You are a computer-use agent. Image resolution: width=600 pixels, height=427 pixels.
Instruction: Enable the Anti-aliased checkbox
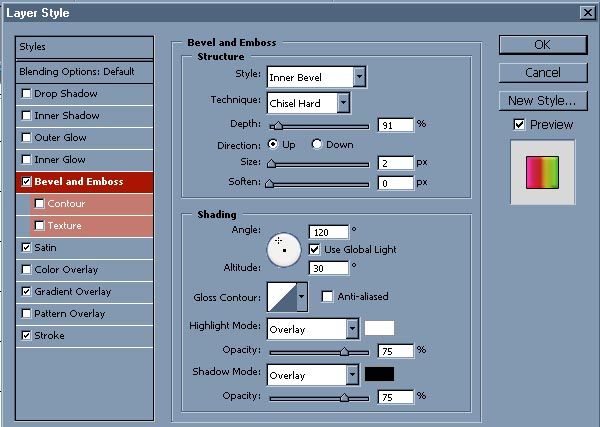pos(327,297)
